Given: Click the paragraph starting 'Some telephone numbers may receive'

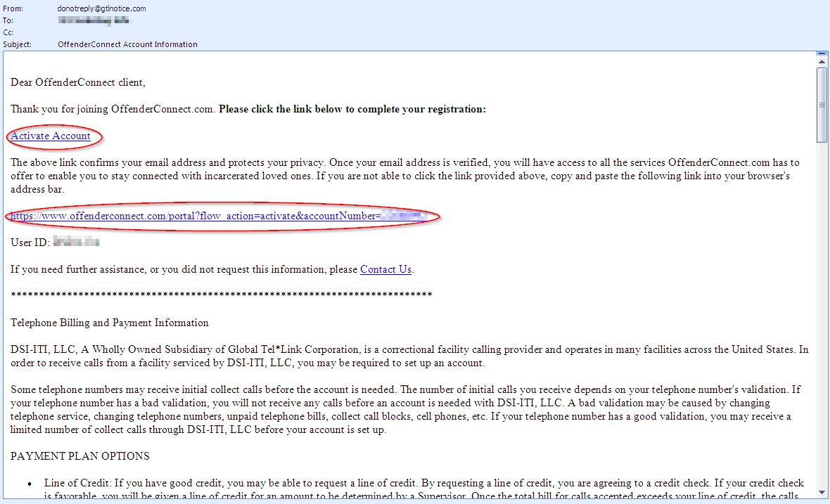Looking at the screenshot, I should pos(405,409).
